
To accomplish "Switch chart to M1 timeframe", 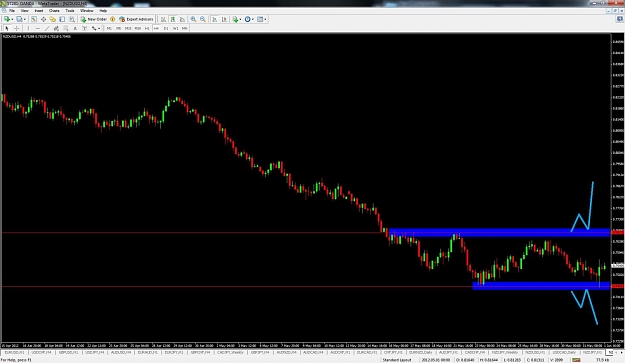I will (x=109, y=28).
